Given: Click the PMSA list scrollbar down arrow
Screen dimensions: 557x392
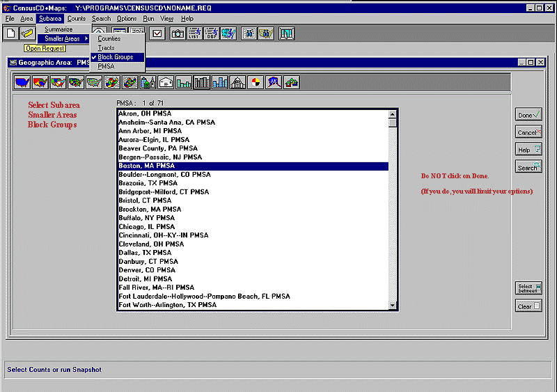Looking at the screenshot, I should click(x=393, y=305).
